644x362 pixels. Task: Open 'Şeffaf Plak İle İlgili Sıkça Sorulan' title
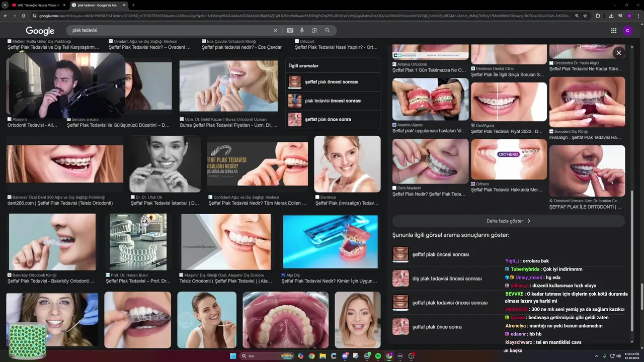tap(508, 75)
